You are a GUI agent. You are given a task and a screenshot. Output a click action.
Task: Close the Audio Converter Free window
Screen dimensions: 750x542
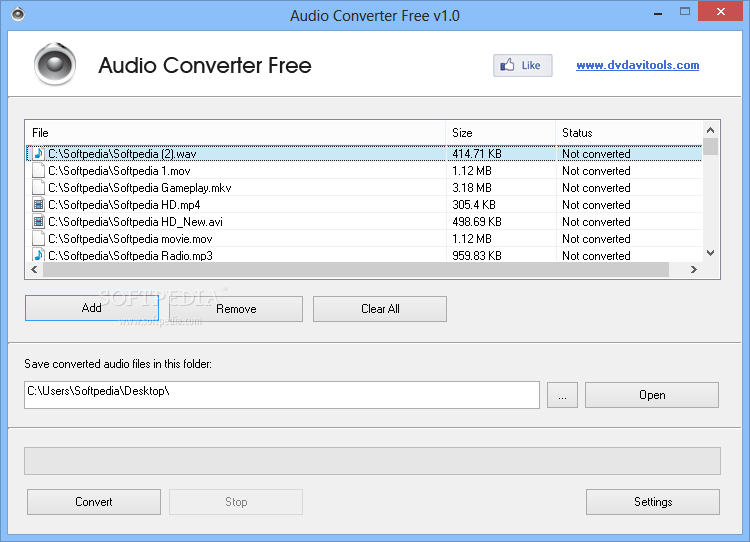coord(720,11)
